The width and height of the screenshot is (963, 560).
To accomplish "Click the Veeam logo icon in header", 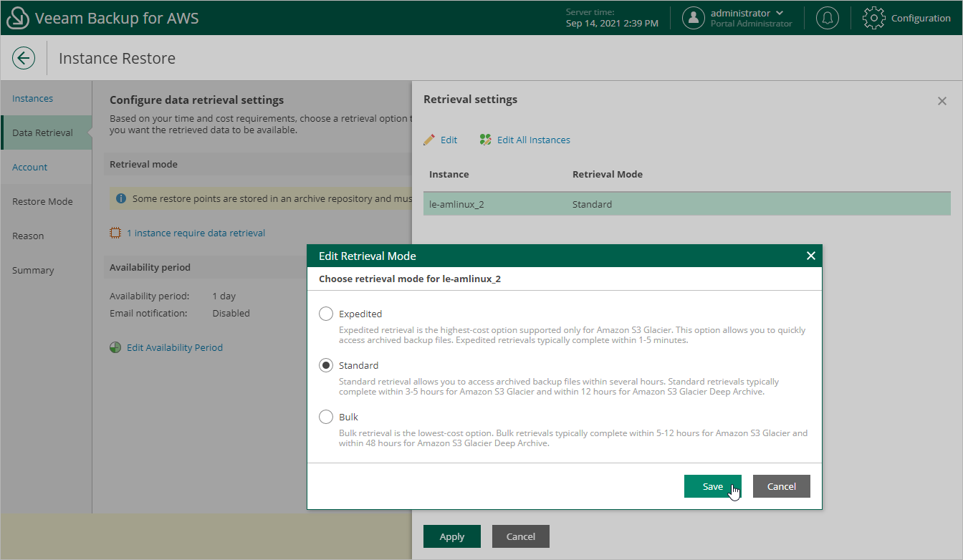I will (18, 18).
